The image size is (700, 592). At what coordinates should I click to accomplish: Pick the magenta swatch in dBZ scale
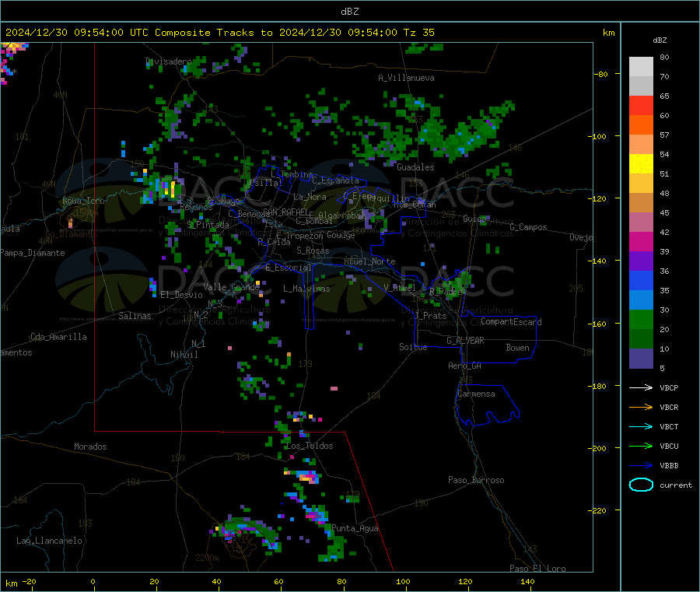click(641, 241)
